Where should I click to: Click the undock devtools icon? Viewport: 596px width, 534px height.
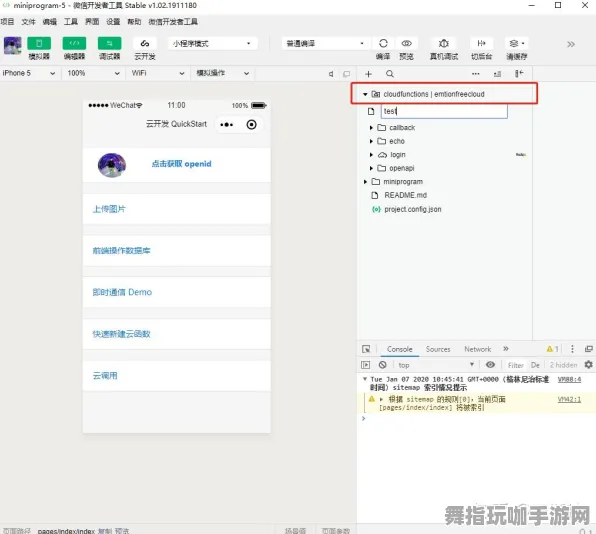point(588,349)
